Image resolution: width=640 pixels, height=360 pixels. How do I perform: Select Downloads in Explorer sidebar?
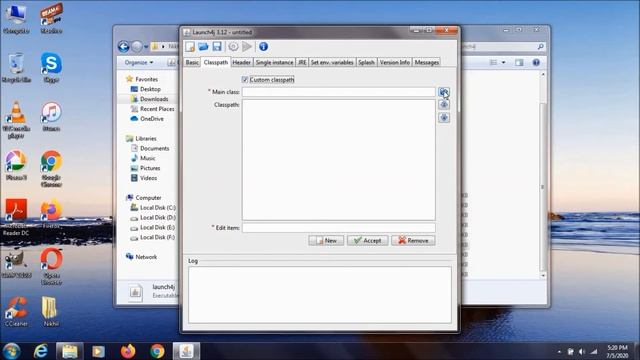[154, 99]
